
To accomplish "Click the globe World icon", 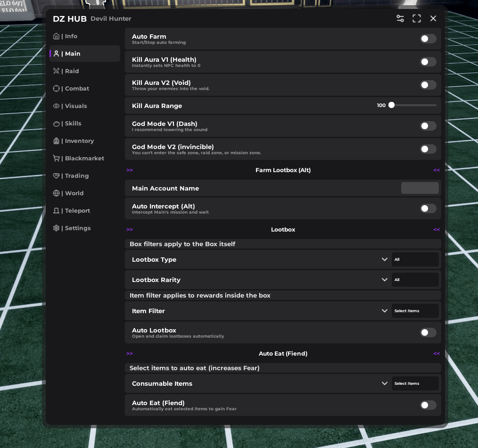I will (56, 193).
